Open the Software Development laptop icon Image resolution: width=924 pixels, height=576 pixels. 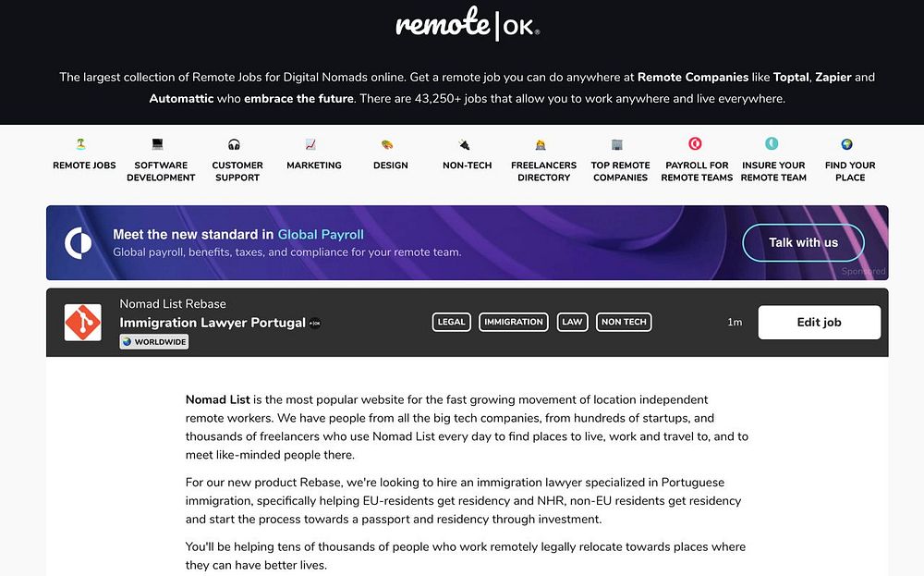[158, 144]
